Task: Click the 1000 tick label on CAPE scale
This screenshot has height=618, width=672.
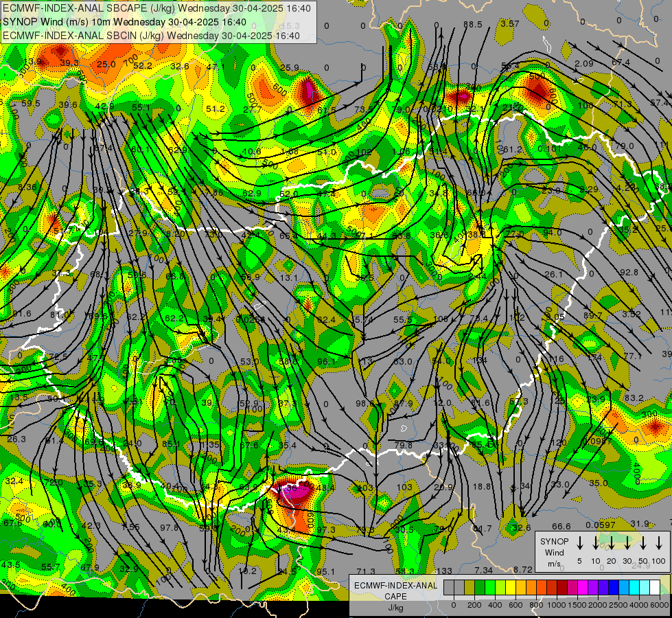Action: [x=557, y=605]
